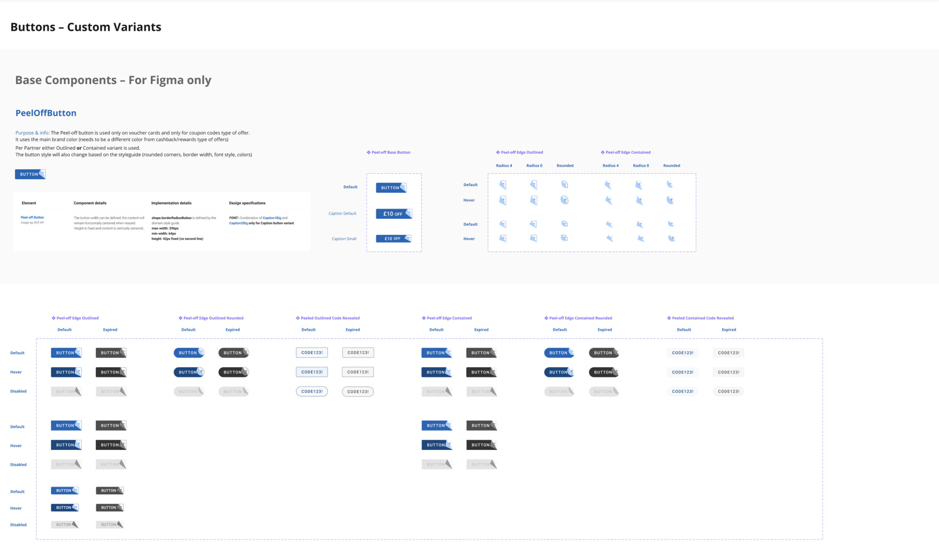939x560 pixels.
Task: Select Outlined Radius 0 peel icon in first Default row
Action: 533,184
